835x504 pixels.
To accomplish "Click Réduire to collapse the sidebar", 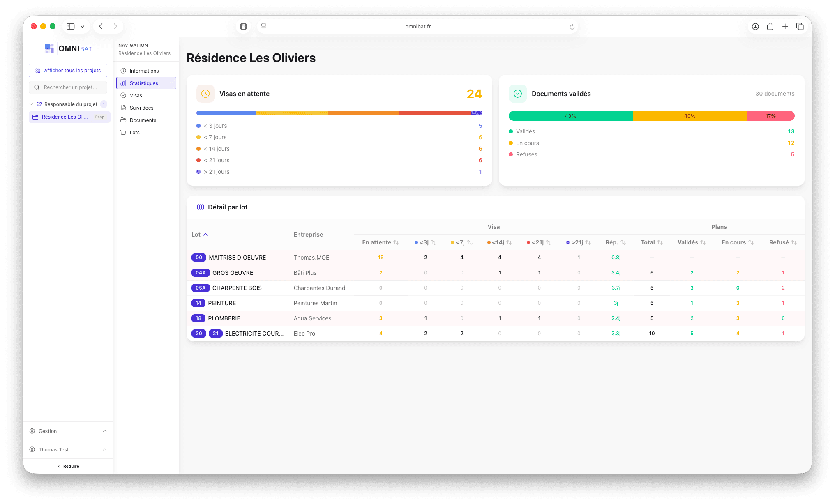I will coord(68,466).
